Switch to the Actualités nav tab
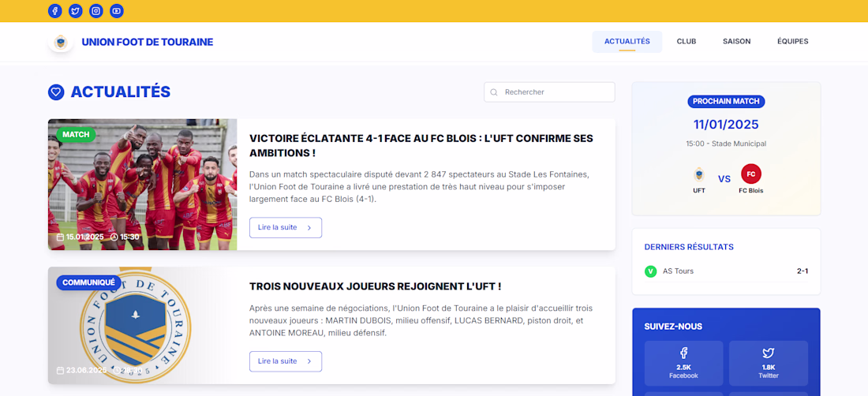Image resolution: width=868 pixels, height=396 pixels. tap(627, 42)
